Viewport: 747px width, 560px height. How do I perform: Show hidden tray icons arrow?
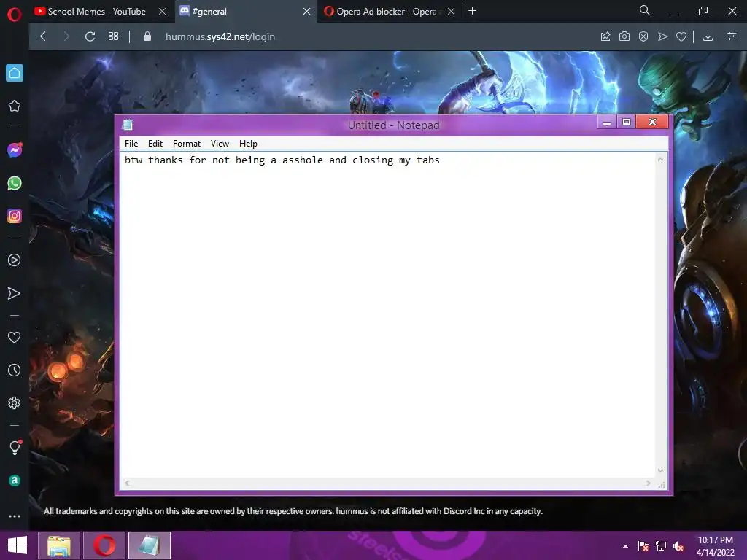point(625,546)
